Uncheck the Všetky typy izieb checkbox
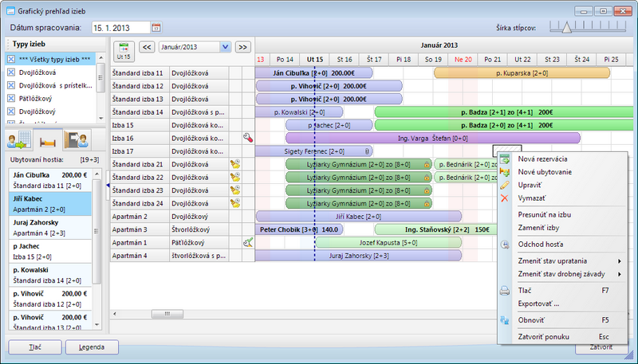 [x=11, y=59]
